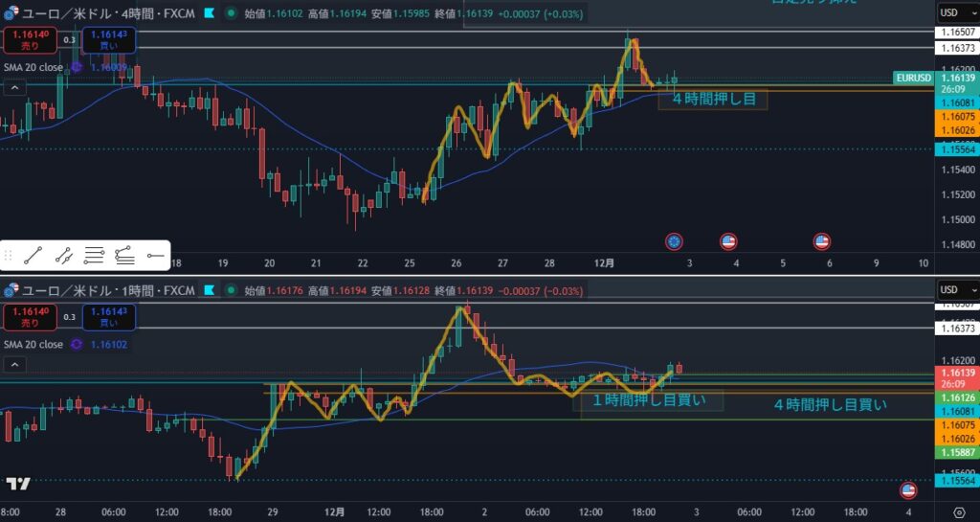Click the 1.15887 green price label
Screen dimensions: 980x522
pyautogui.click(x=957, y=425)
